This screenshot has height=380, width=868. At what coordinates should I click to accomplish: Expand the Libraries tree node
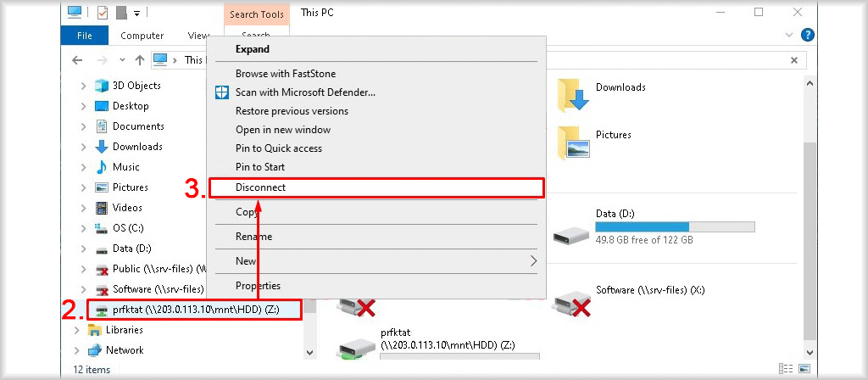(x=77, y=330)
